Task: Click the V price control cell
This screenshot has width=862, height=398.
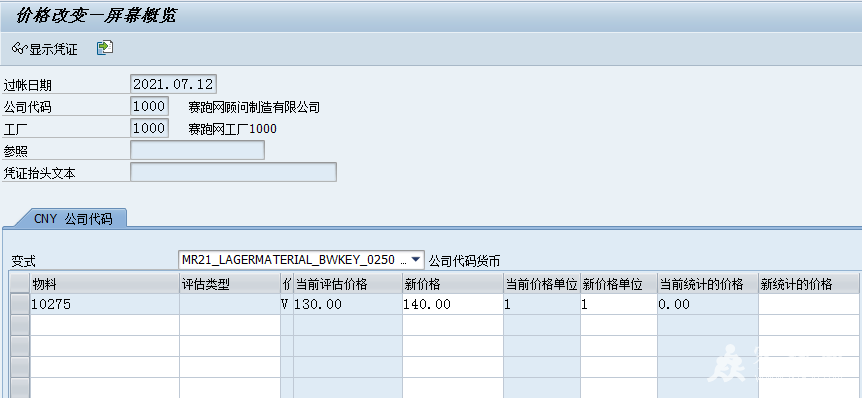Action: click(287, 304)
